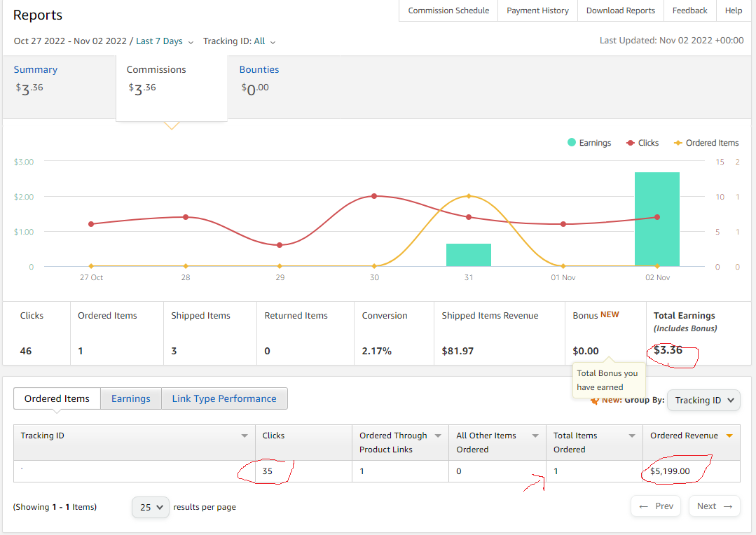Open the Link Type Performance tab

tap(224, 398)
